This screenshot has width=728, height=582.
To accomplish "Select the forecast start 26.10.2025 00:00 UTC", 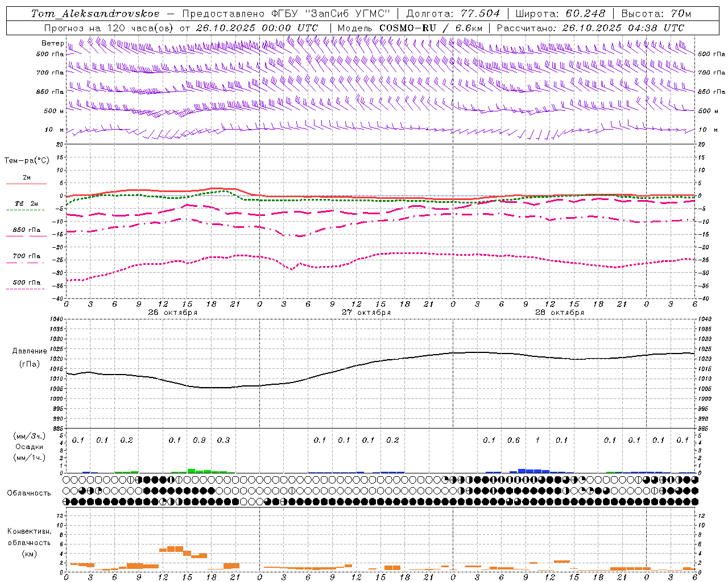I will tap(257, 28).
